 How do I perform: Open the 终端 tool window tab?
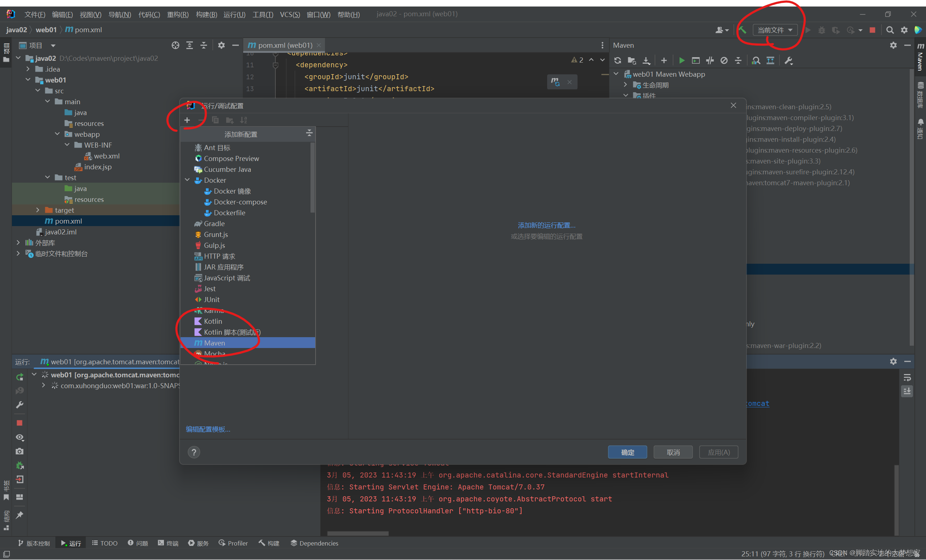pyautogui.click(x=168, y=543)
